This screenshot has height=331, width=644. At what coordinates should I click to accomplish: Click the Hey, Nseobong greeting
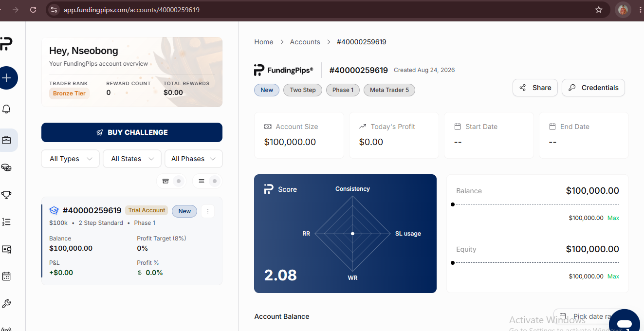click(84, 51)
